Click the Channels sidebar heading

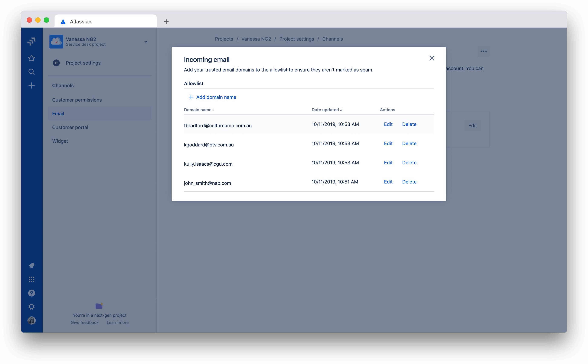63,85
